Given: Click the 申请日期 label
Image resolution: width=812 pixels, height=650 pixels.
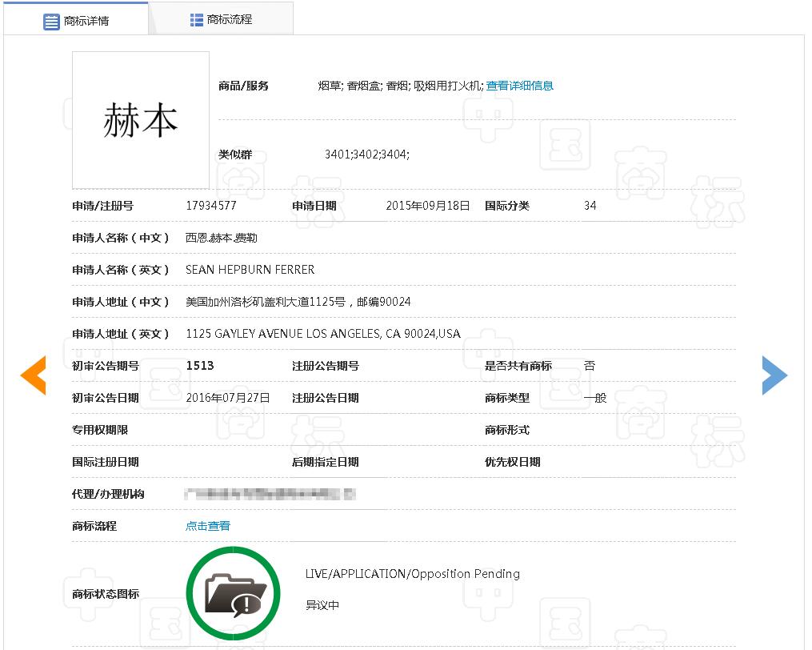Looking at the screenshot, I should coord(314,206).
